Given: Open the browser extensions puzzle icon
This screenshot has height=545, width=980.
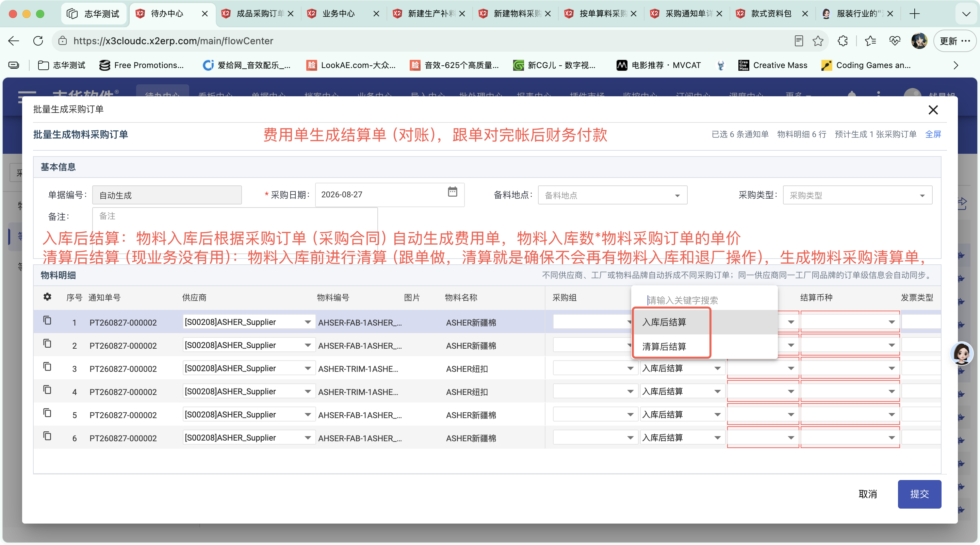Looking at the screenshot, I should (x=843, y=41).
